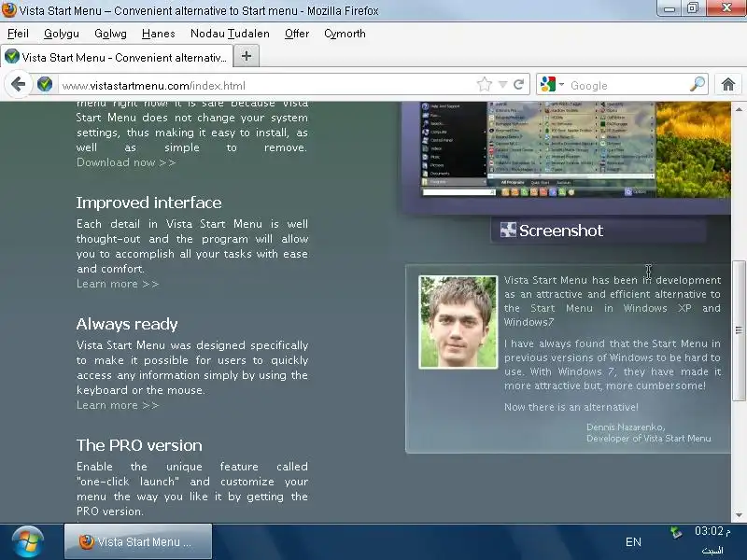Open the URL history dropdown arrow
This screenshot has height=560, width=747.
502,85
